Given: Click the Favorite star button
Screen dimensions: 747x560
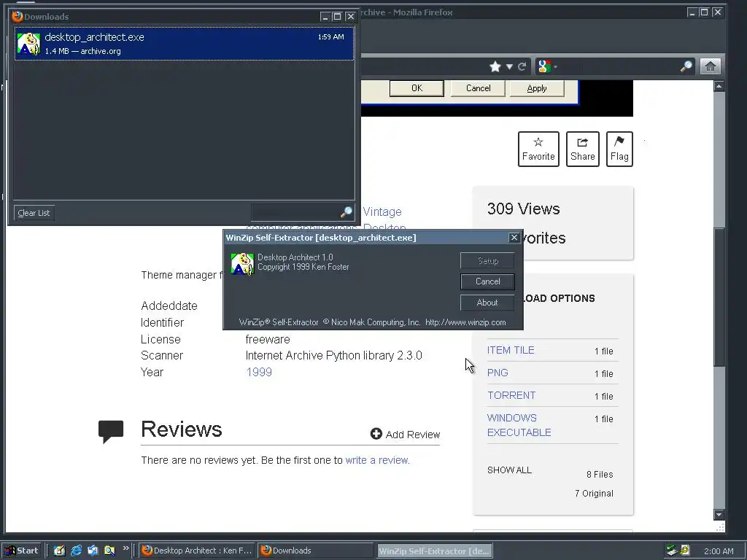Looking at the screenshot, I should point(538,149).
